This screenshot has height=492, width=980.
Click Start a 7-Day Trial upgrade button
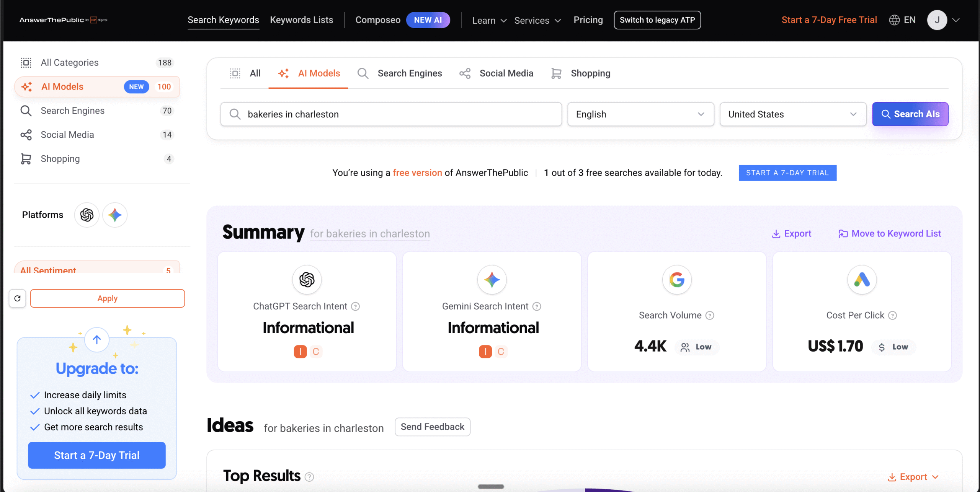97,455
